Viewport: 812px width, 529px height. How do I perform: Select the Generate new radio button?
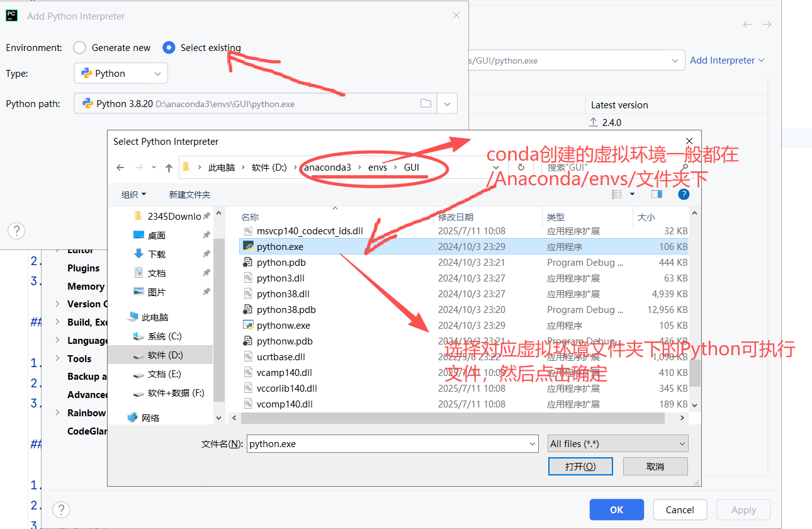(x=79, y=47)
